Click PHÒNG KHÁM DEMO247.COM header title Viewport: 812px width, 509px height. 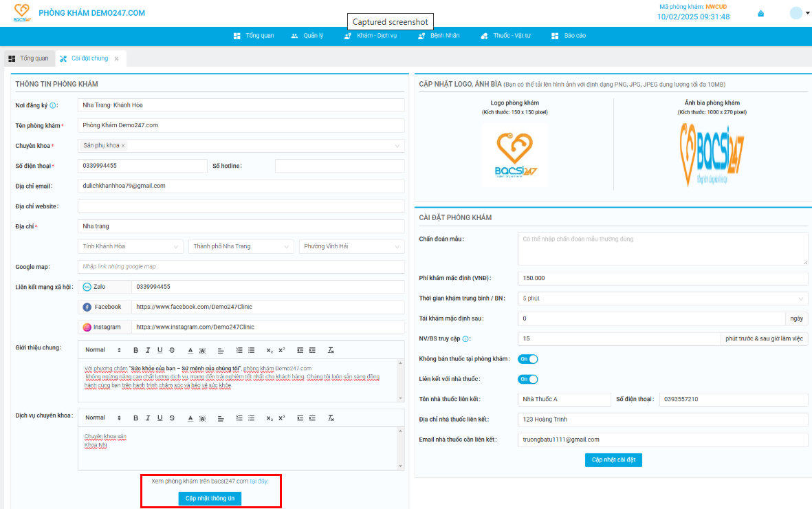click(x=91, y=13)
